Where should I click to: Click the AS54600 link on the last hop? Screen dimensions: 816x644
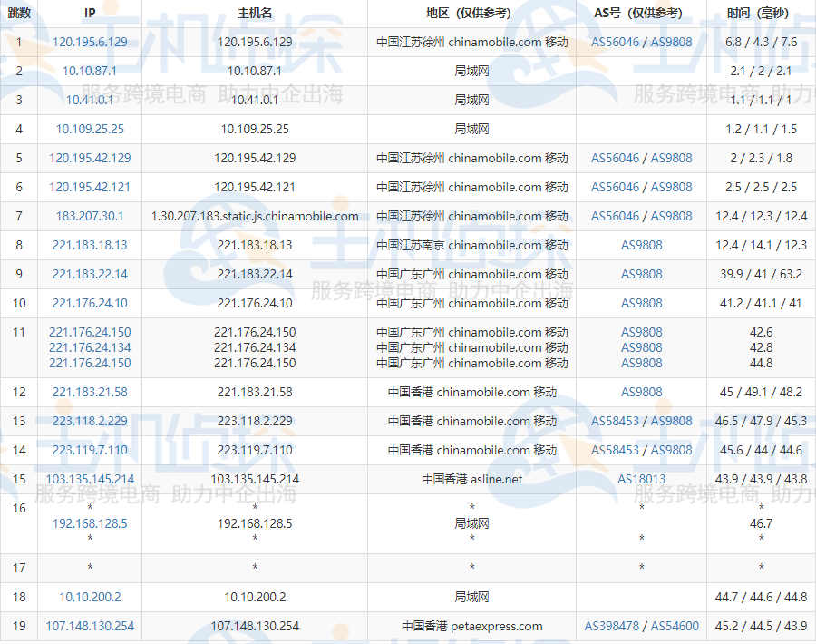click(x=673, y=626)
